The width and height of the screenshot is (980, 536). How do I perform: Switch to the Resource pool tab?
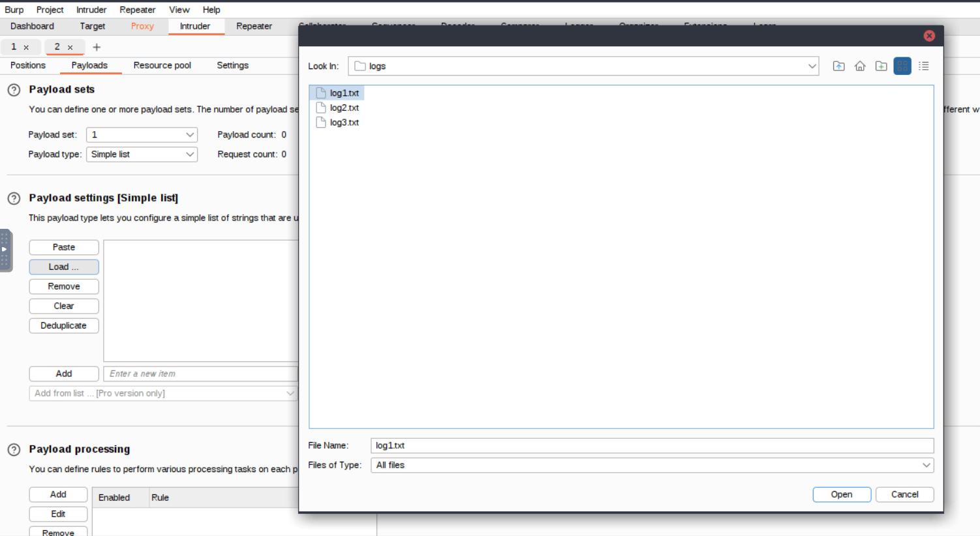(x=162, y=65)
